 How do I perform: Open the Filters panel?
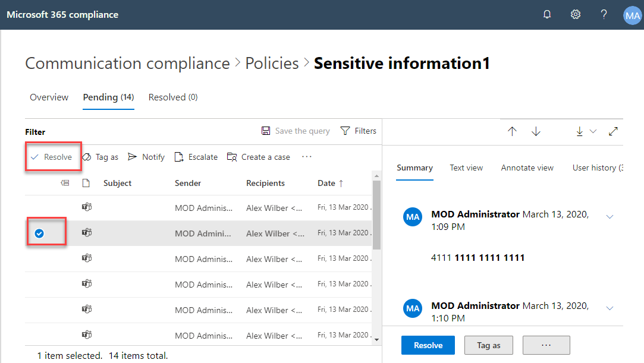(358, 131)
